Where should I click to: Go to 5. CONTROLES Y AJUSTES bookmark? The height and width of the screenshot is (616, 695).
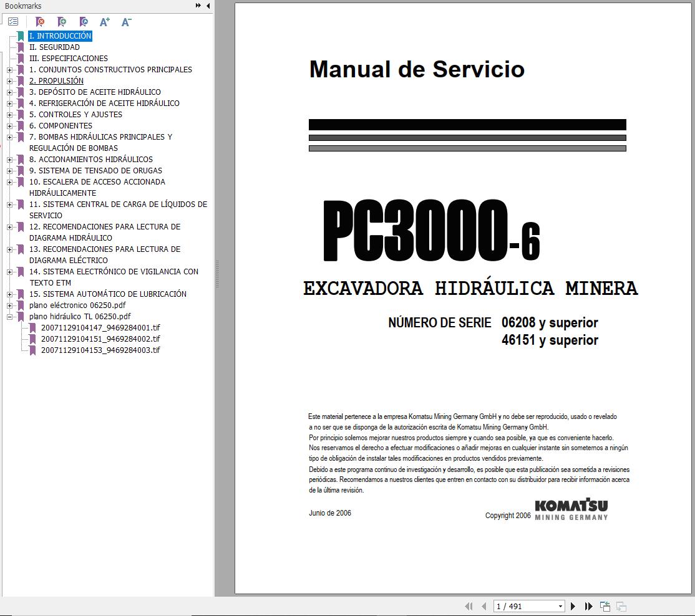point(75,114)
